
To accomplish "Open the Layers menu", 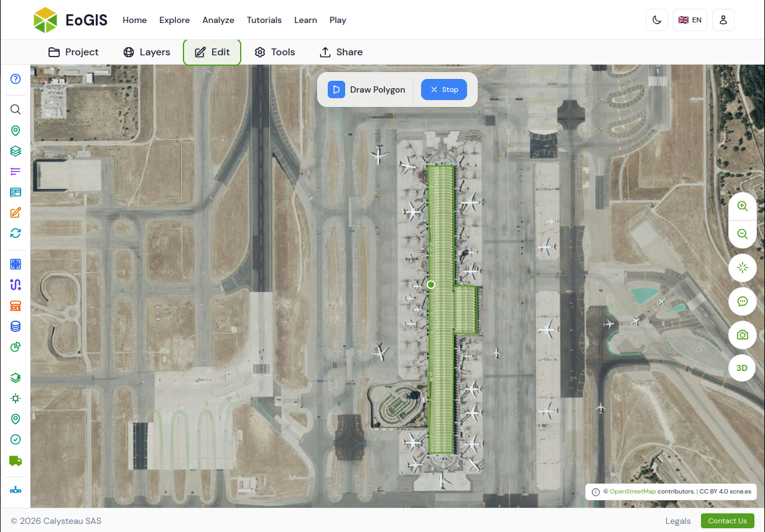I will (x=147, y=52).
